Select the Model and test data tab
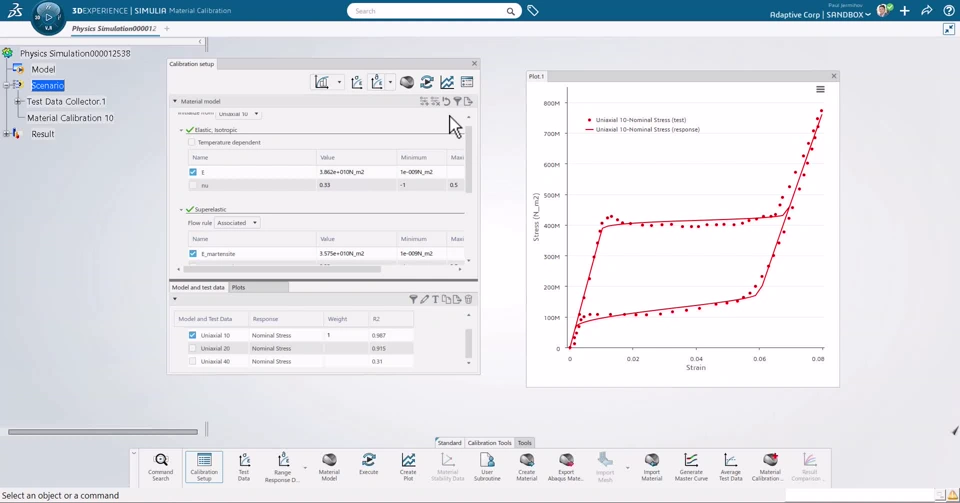 pyautogui.click(x=198, y=287)
